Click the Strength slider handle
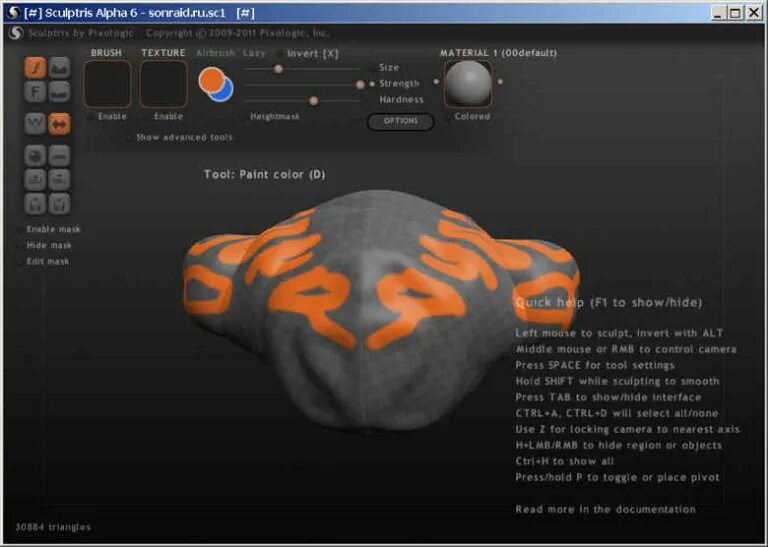This screenshot has height=547, width=768. point(360,85)
